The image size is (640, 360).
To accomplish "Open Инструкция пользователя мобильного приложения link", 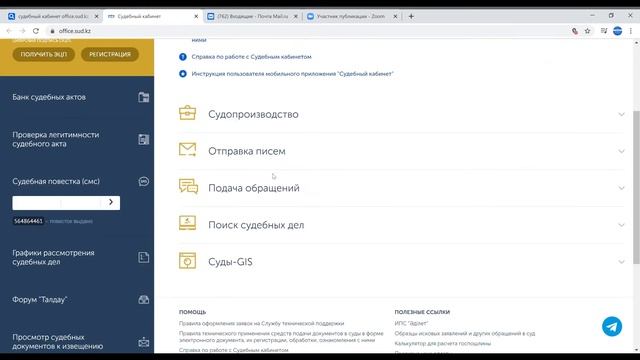I will point(293,74).
